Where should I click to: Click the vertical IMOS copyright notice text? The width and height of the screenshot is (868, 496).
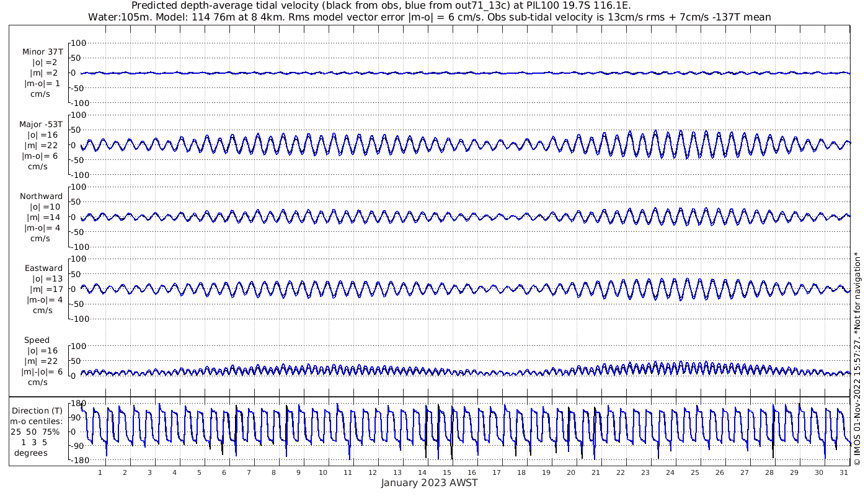point(857,358)
